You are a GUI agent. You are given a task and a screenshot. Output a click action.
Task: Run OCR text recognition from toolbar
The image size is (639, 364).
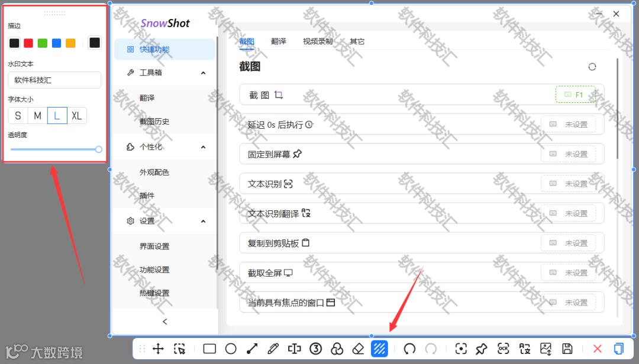pyautogui.click(x=504, y=349)
